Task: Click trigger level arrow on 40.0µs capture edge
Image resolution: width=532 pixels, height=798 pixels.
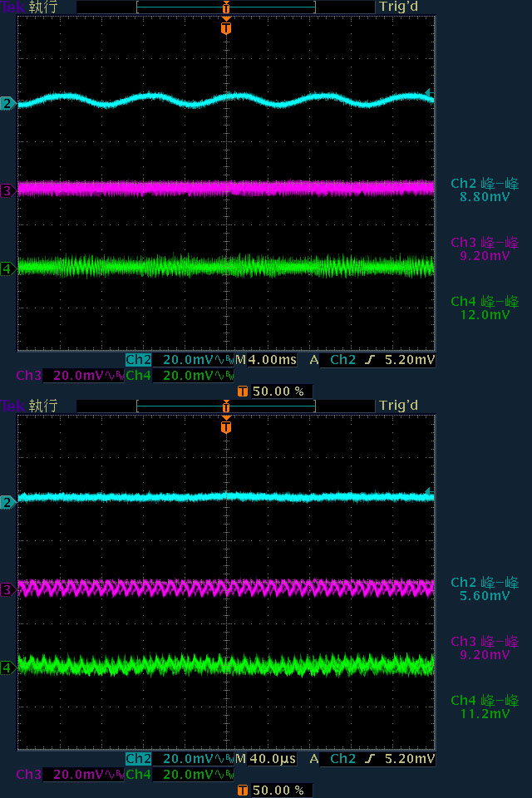Action: (x=429, y=491)
